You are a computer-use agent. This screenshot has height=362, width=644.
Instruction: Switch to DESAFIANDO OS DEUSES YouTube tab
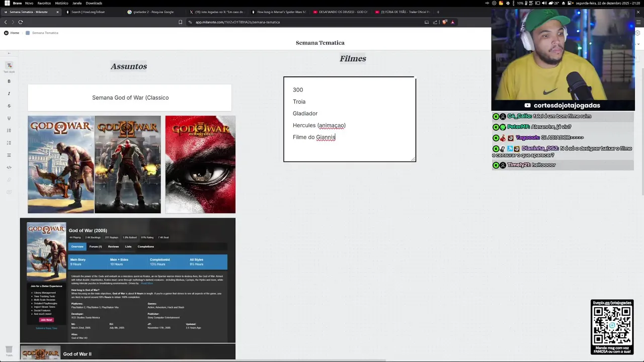[x=340, y=12]
